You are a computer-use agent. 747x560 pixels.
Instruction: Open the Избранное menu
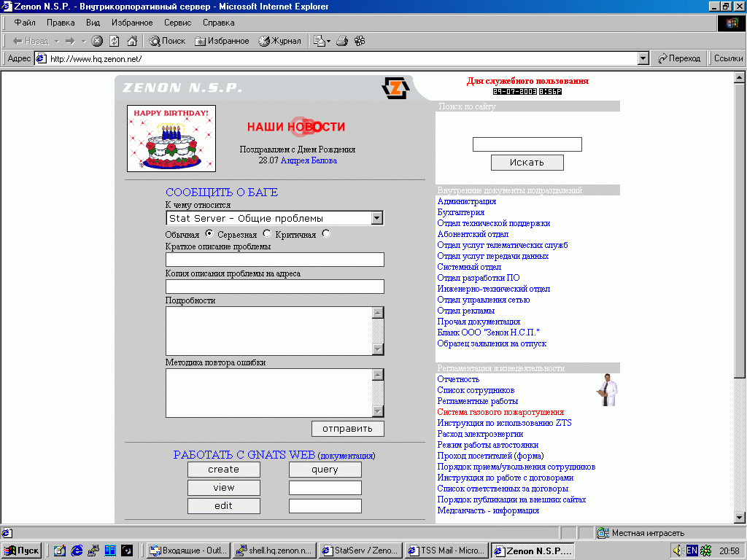click(x=132, y=23)
